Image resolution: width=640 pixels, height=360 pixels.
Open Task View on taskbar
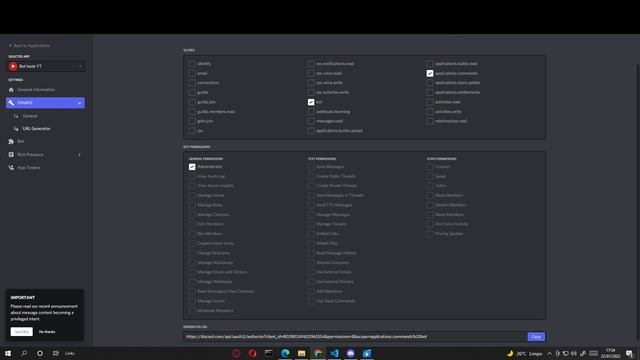(56, 353)
